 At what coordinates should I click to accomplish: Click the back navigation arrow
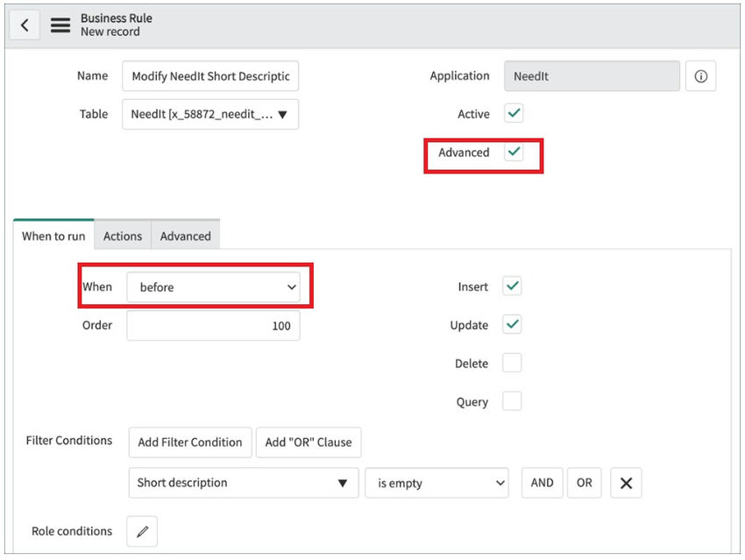(x=24, y=24)
